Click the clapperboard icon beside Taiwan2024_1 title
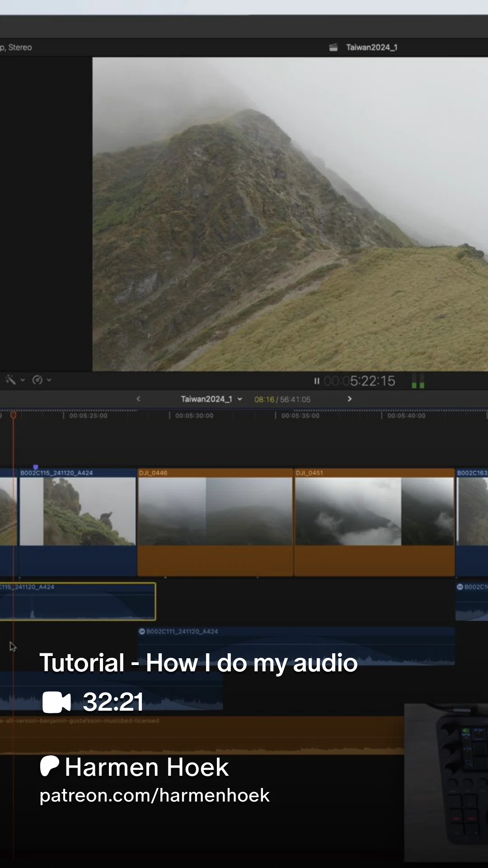 (333, 47)
